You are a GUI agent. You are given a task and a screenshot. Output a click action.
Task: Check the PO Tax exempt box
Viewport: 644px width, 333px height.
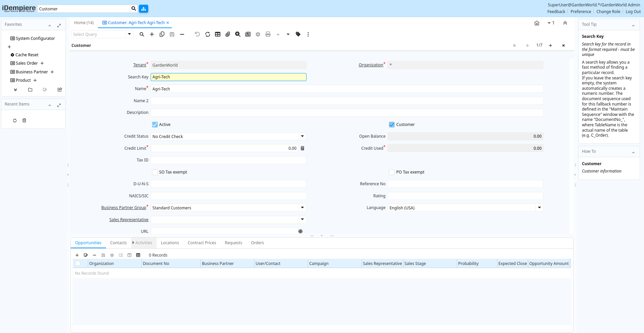pyautogui.click(x=392, y=172)
